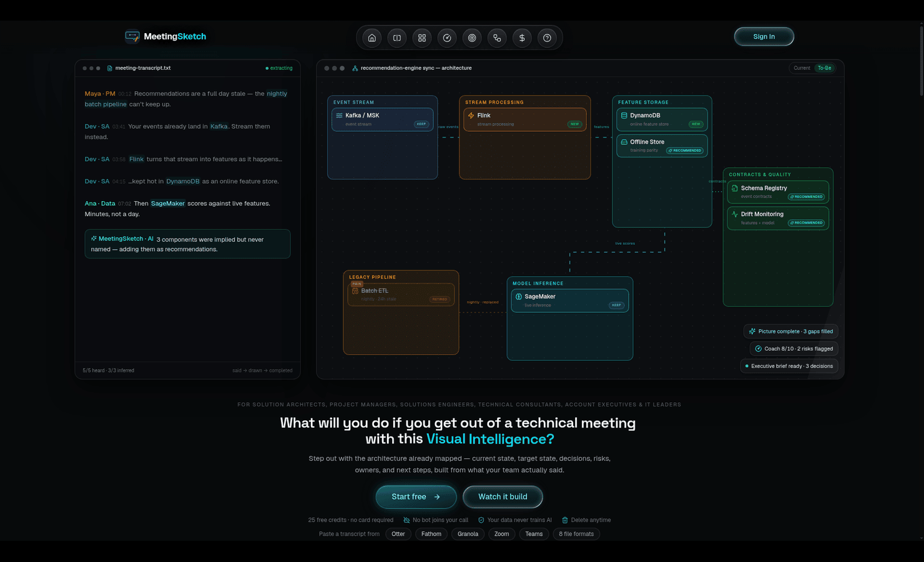The height and width of the screenshot is (562, 924).
Task: Click the Start free button
Action: pos(416,497)
